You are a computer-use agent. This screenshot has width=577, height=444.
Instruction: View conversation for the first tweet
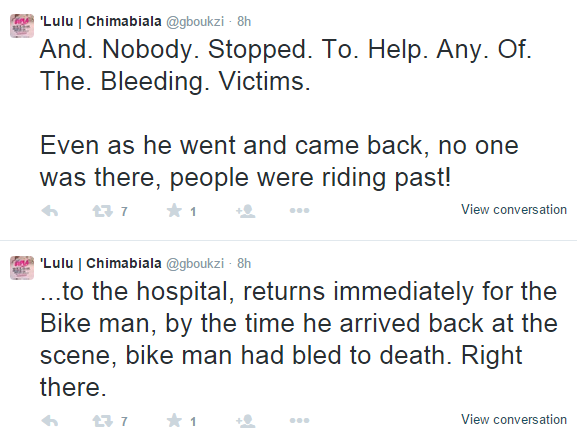point(514,209)
